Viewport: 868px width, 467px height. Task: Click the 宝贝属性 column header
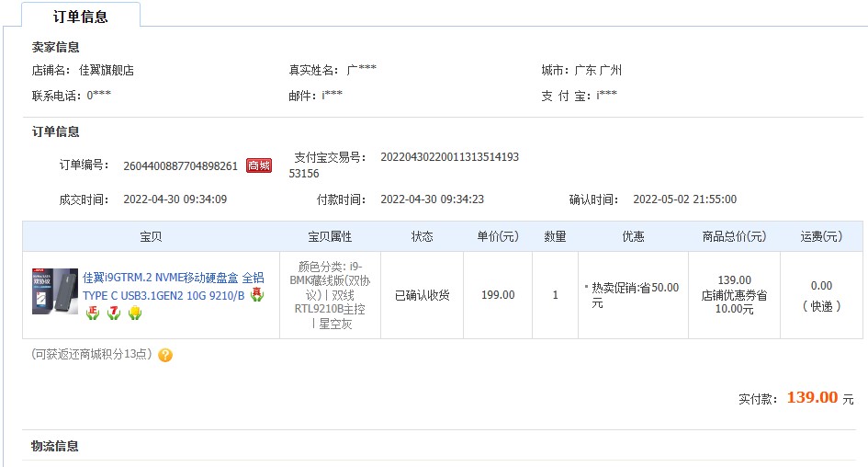point(330,236)
